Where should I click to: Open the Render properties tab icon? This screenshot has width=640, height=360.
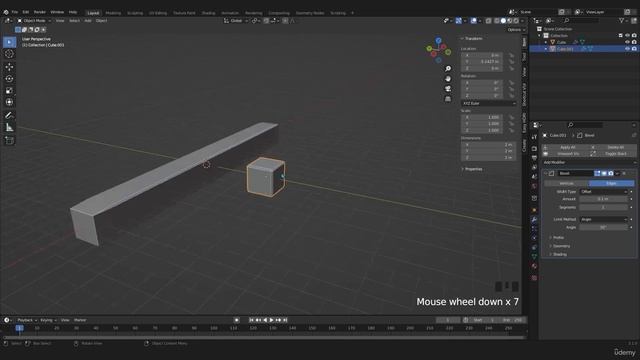[534, 148]
